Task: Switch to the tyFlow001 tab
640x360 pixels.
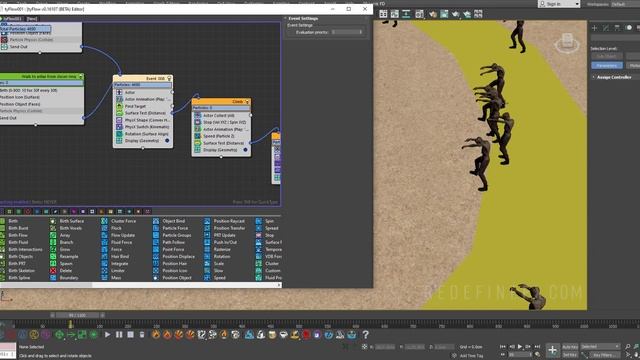Action: coord(12,19)
